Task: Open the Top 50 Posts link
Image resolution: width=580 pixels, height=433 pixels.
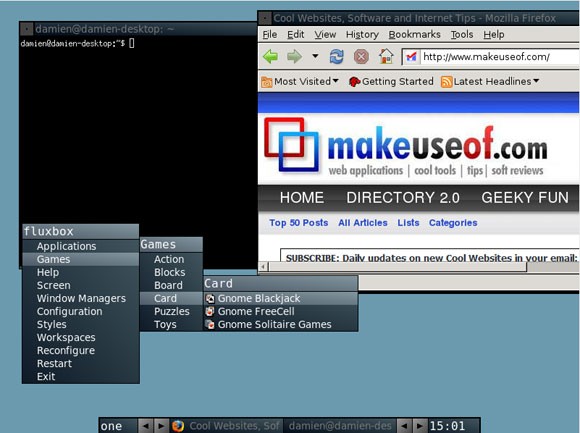Action: [x=299, y=223]
